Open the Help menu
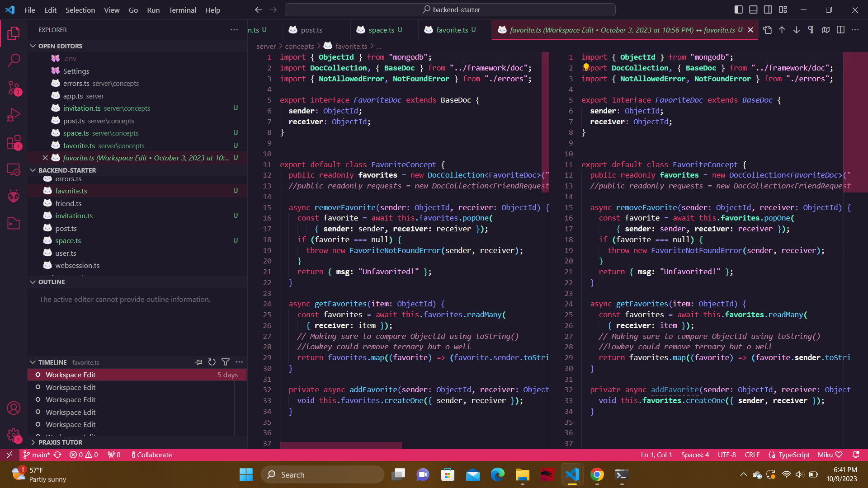Screen dimensions: 868x488 pos(212,10)
